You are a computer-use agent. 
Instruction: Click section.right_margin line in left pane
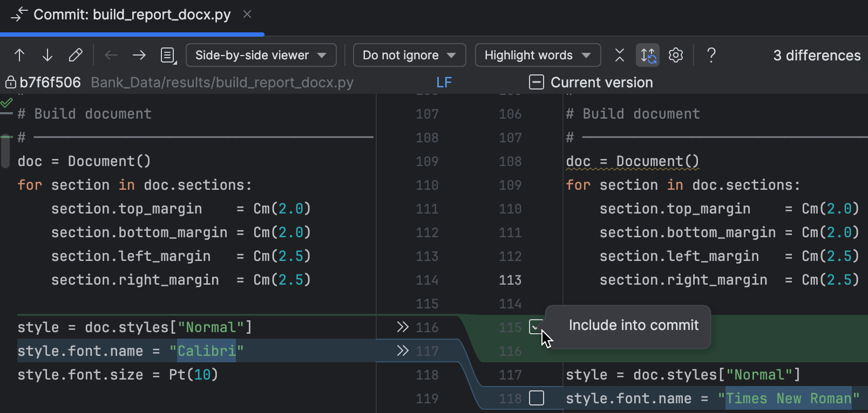point(181,280)
